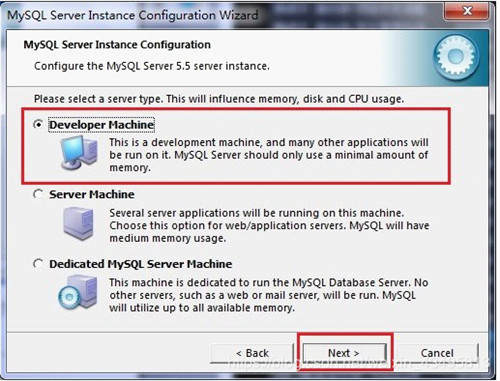This screenshot has height=381, width=500.
Task: Click the blue gear logo in header
Action: (457, 57)
